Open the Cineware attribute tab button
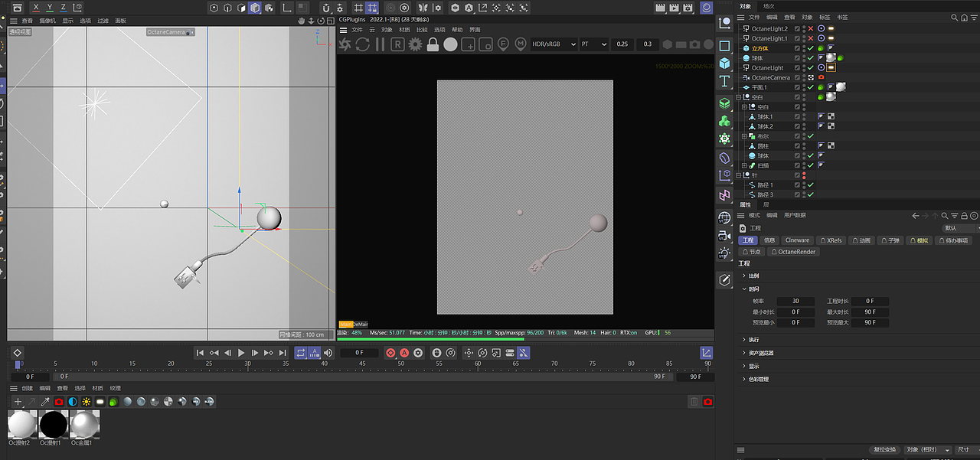The width and height of the screenshot is (980, 460). tap(797, 240)
